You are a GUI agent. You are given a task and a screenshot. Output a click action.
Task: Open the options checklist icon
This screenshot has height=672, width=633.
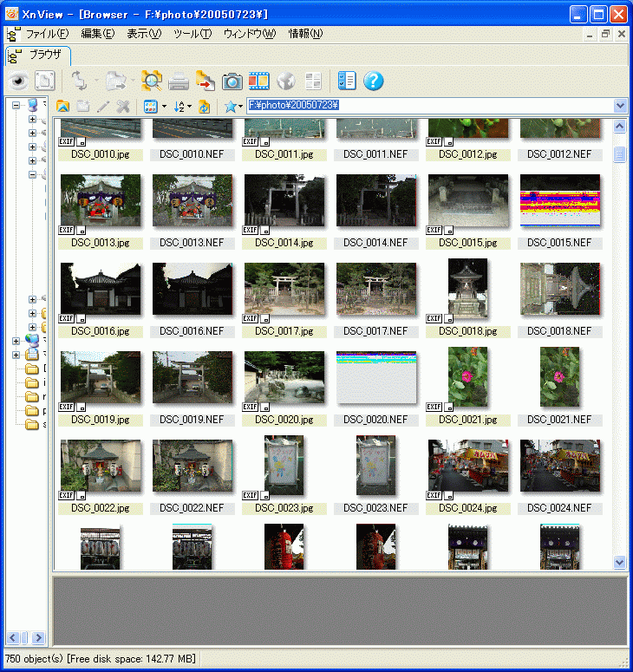pyautogui.click(x=347, y=82)
